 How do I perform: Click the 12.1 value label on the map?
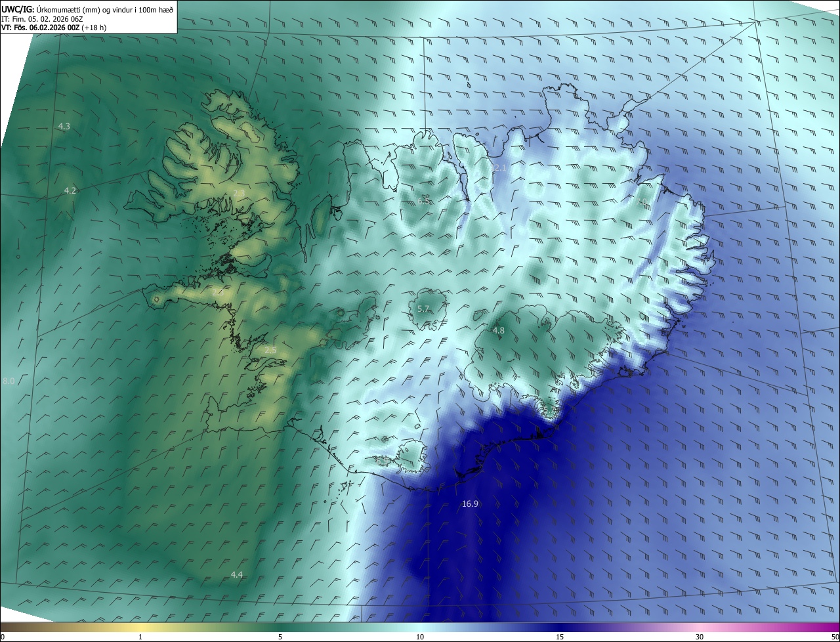coord(499,169)
